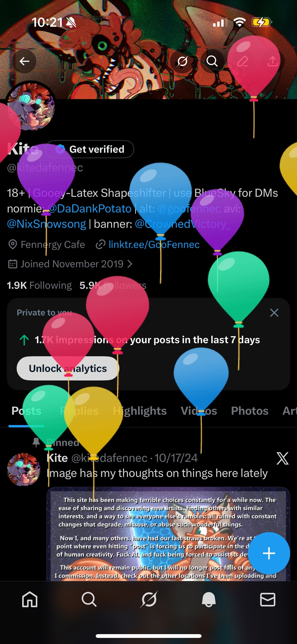This screenshot has height=644, width=297.
Task: Open the linktr.ee/GooFennec link
Action: (154, 245)
